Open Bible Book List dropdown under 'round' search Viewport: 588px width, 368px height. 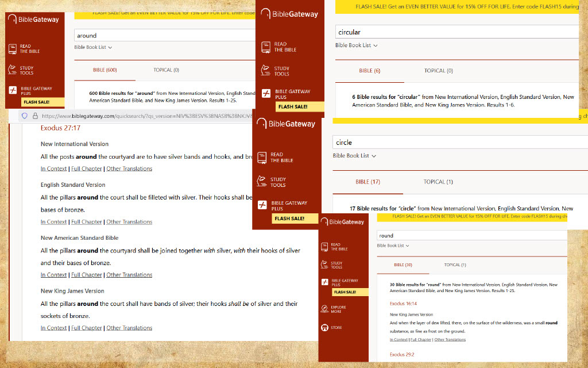pos(393,246)
